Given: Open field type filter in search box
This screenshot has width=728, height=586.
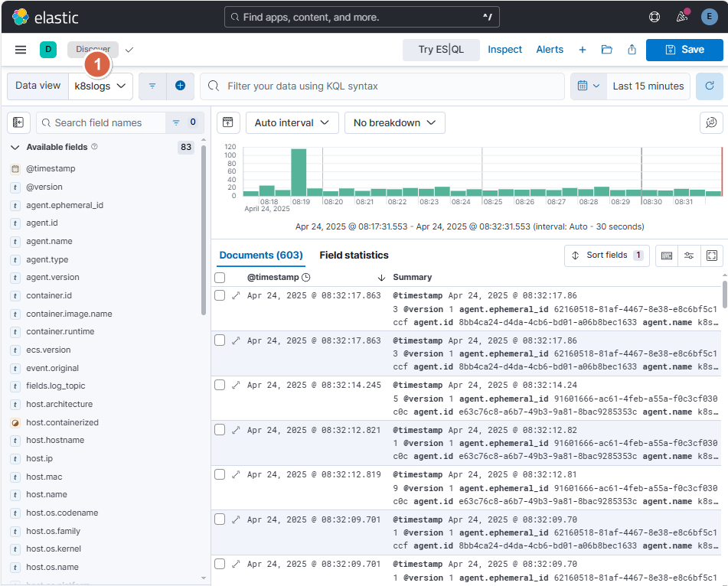Looking at the screenshot, I should pyautogui.click(x=184, y=122).
